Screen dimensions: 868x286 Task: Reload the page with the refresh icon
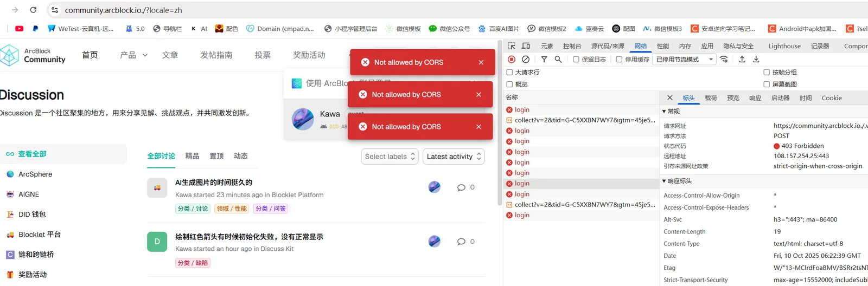coord(33,10)
